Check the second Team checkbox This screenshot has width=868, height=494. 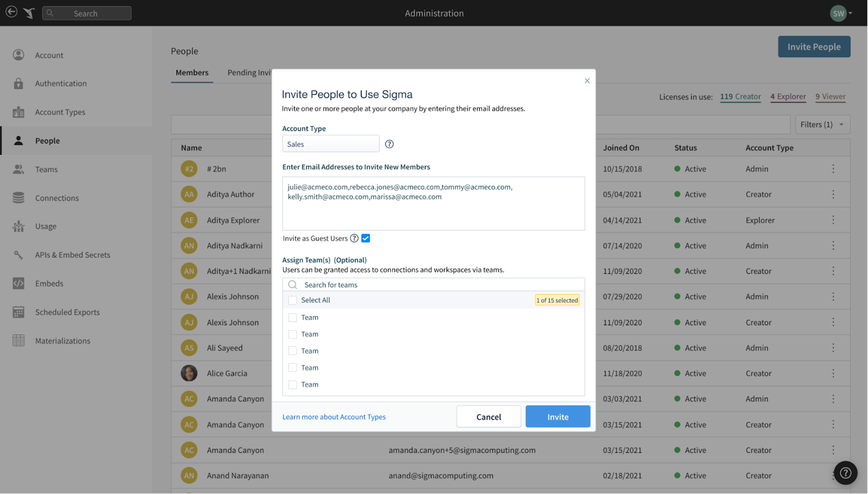(x=292, y=334)
